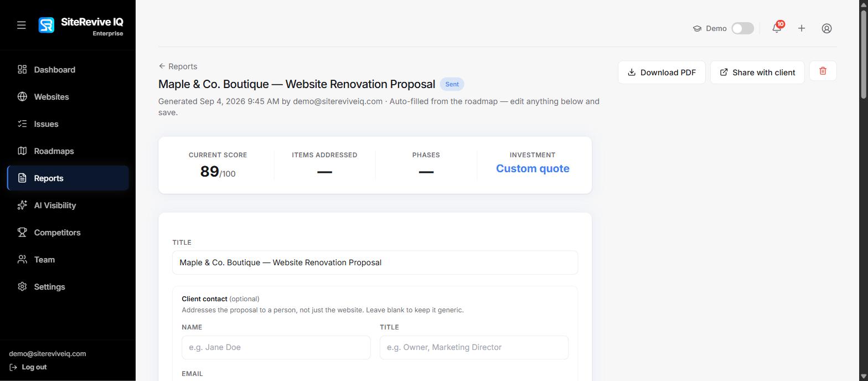Screen dimensions: 868x381
Task: Open the Issues page
Action: tap(68, 123)
